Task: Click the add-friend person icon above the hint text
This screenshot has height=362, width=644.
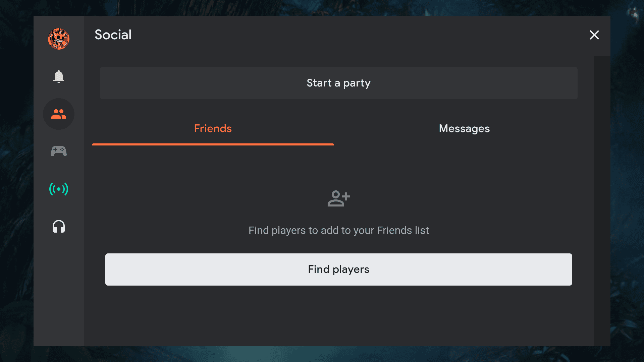Action: pos(338,198)
